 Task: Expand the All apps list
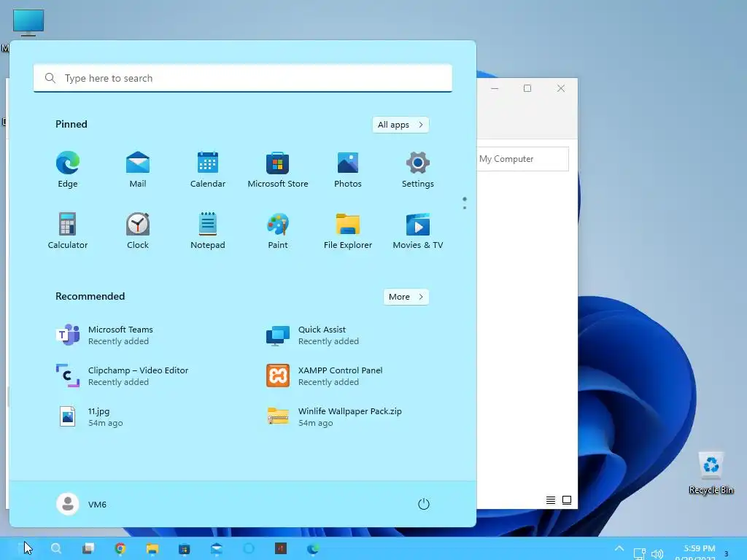[400, 125]
